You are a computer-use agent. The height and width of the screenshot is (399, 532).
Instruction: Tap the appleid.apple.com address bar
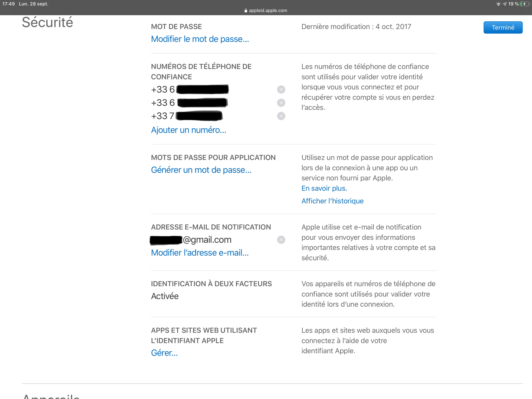(x=268, y=11)
